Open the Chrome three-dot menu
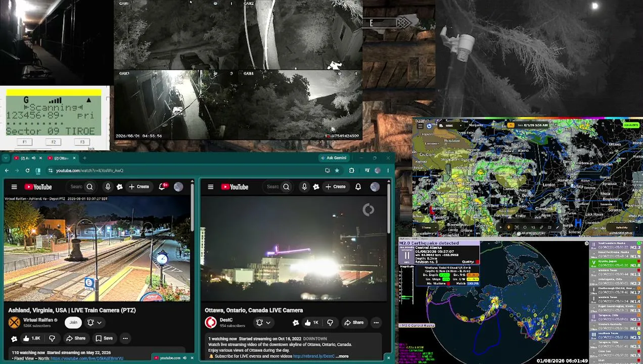 (388, 170)
